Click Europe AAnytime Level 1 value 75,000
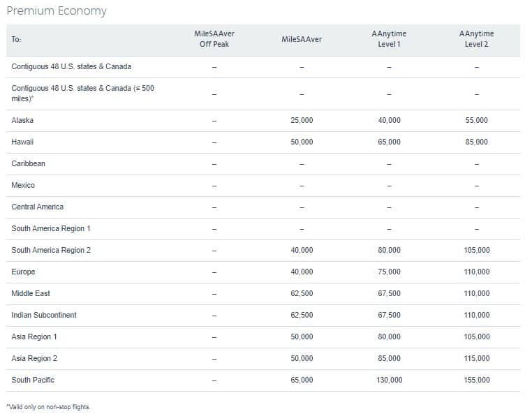The width and height of the screenshot is (532, 414). pyautogui.click(x=389, y=272)
